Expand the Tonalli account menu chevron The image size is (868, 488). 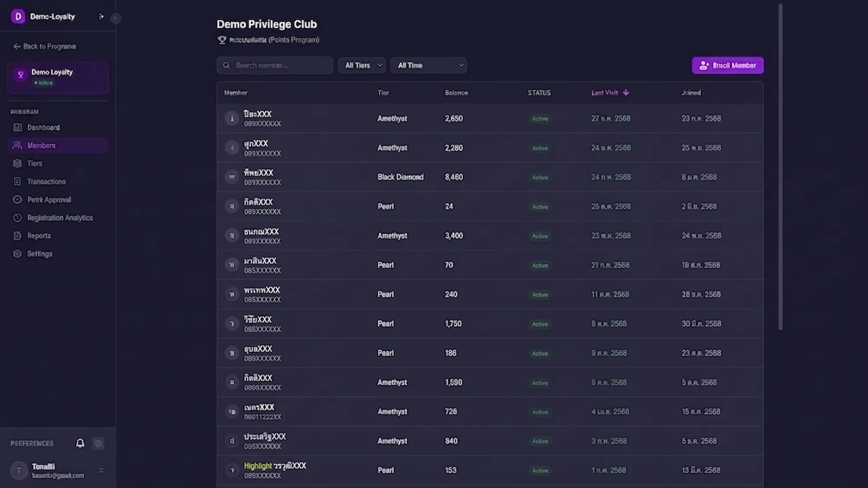[x=101, y=470]
